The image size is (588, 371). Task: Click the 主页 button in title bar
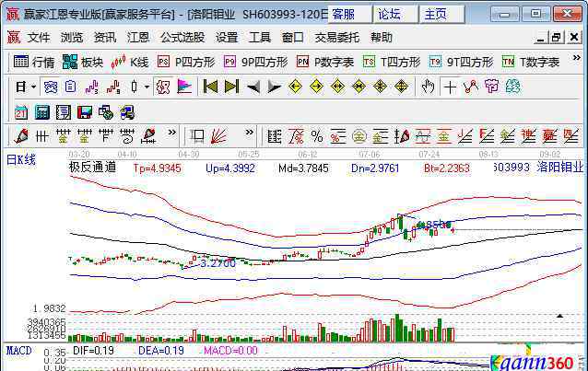(x=435, y=14)
